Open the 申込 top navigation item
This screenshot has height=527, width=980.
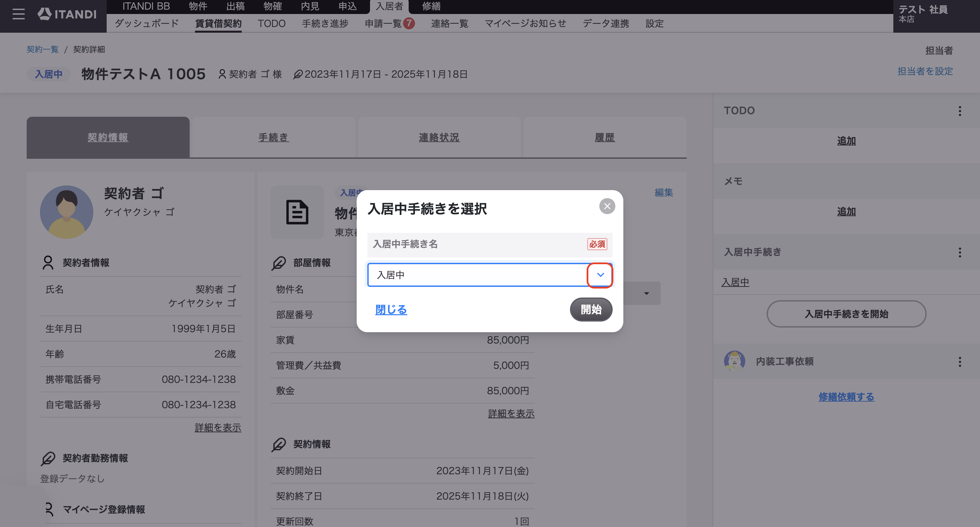tap(348, 6)
